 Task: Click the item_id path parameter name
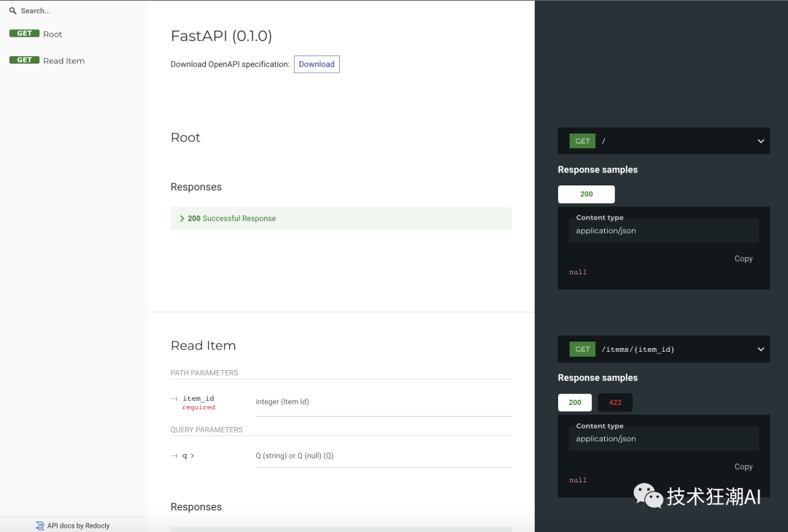tap(198, 398)
